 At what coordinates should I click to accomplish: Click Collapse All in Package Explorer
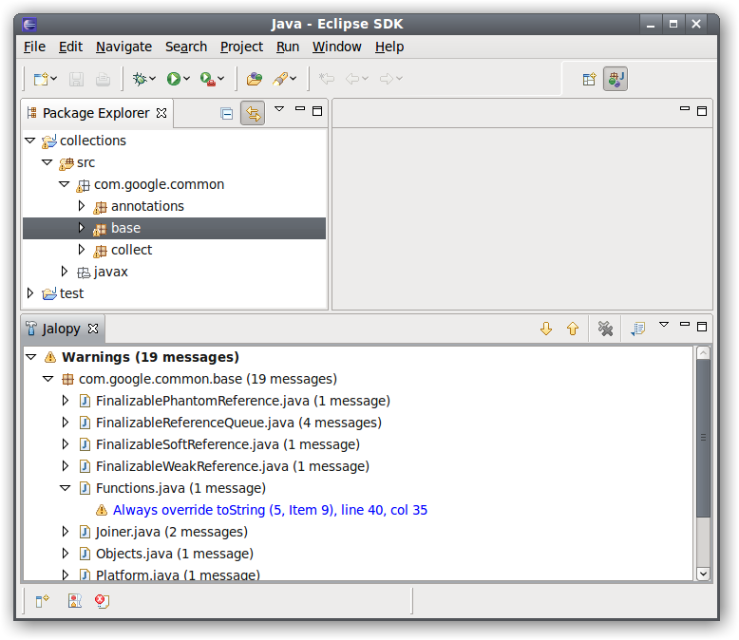[x=227, y=114]
